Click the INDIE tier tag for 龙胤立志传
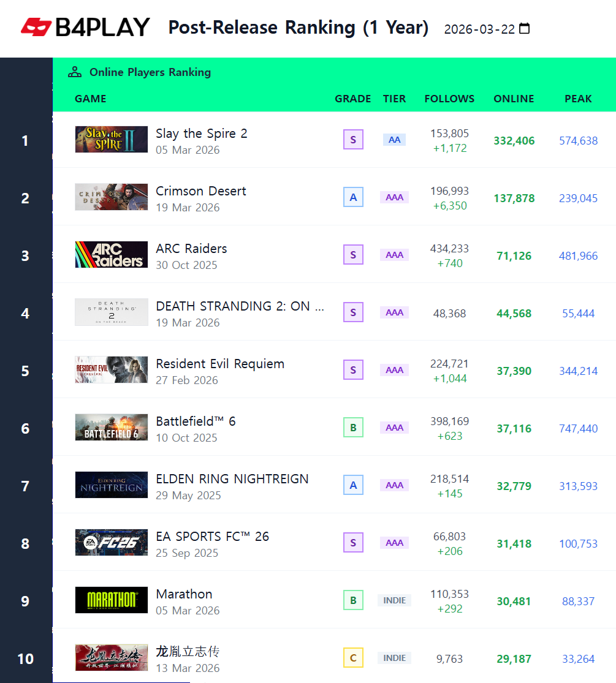 394,657
